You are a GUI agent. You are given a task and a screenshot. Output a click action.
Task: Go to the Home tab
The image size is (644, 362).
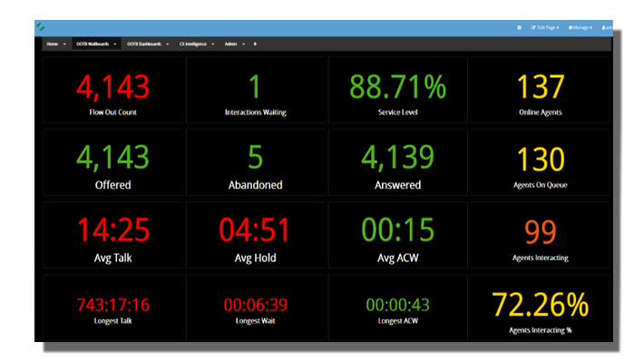point(53,44)
